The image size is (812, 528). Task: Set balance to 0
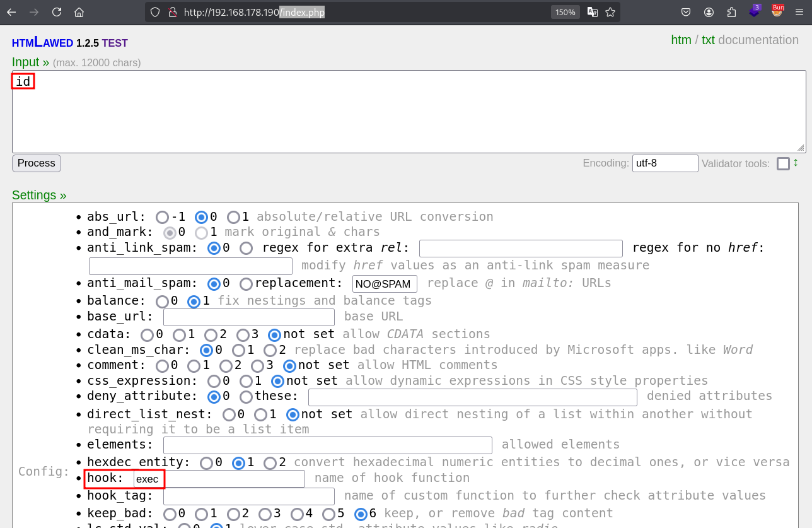click(x=162, y=302)
